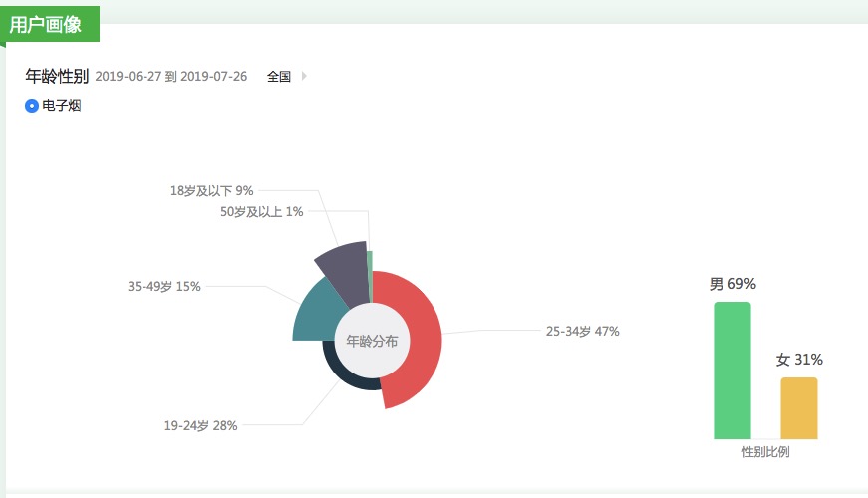Click the yellow 女 31% bar

pos(799,408)
